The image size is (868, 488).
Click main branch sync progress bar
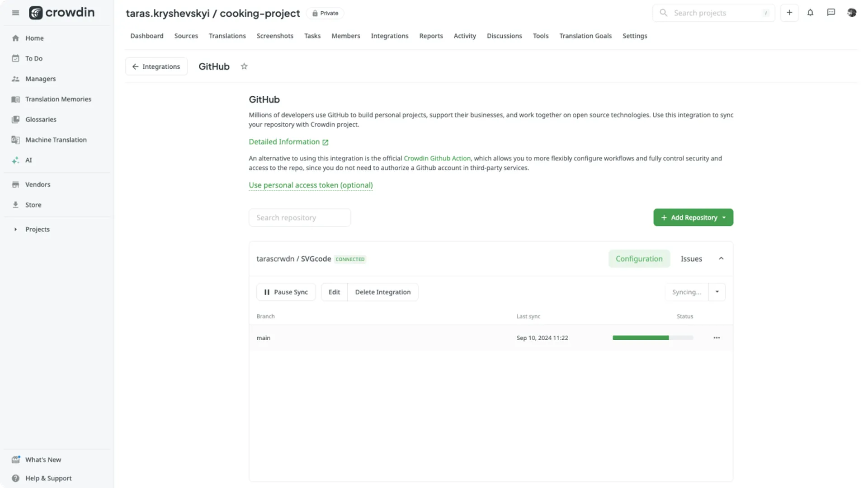point(653,338)
